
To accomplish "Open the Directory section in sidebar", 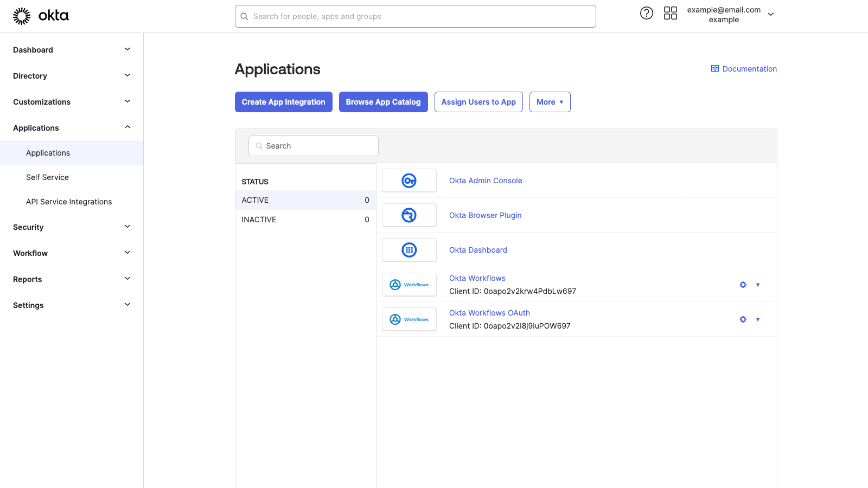I will tap(71, 75).
